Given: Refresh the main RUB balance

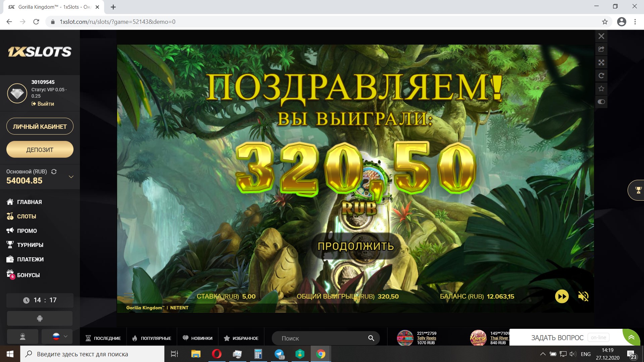Looking at the screenshot, I should pyautogui.click(x=54, y=171).
